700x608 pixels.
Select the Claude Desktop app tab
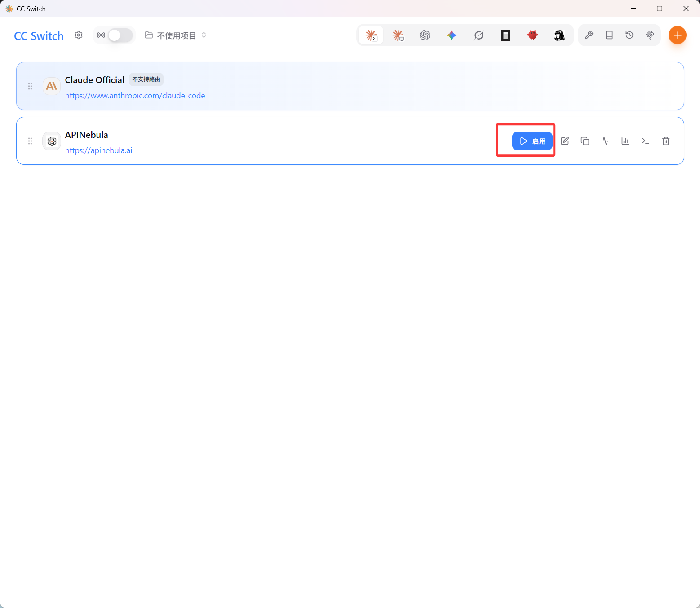(x=398, y=35)
